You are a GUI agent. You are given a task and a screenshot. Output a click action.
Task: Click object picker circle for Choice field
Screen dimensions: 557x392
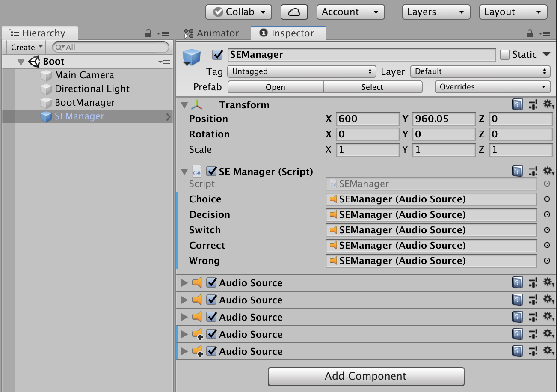pyautogui.click(x=547, y=199)
